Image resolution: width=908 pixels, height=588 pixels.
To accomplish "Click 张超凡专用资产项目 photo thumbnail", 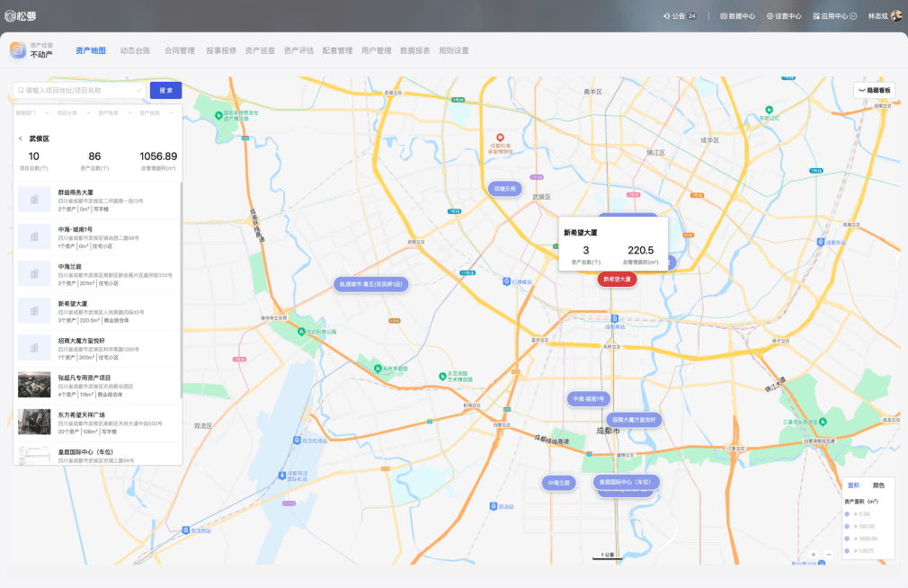I will (x=34, y=385).
